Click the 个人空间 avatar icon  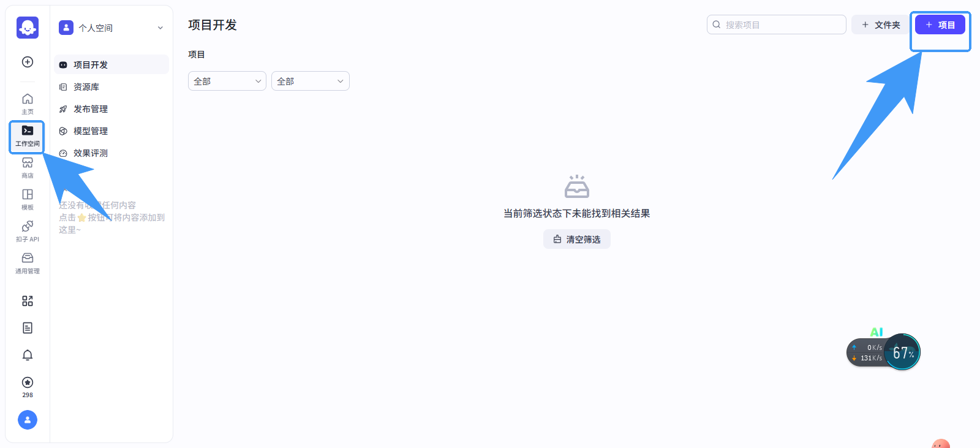tap(66, 28)
